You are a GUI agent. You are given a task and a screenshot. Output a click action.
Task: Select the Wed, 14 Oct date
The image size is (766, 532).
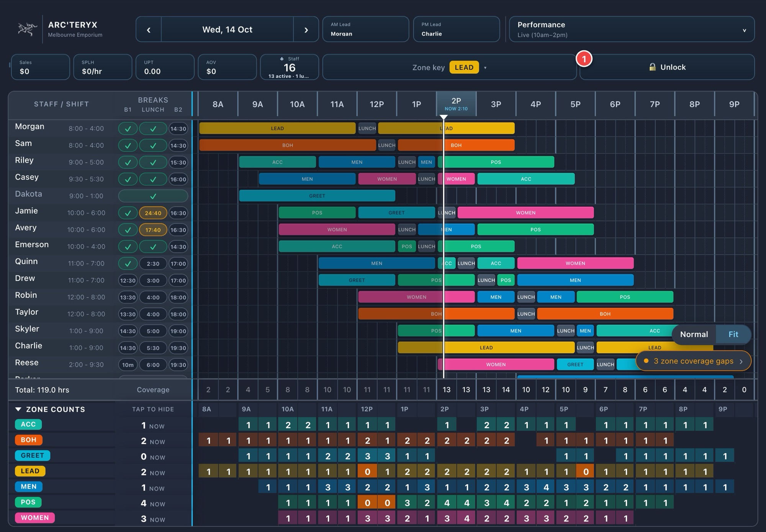coord(227,29)
